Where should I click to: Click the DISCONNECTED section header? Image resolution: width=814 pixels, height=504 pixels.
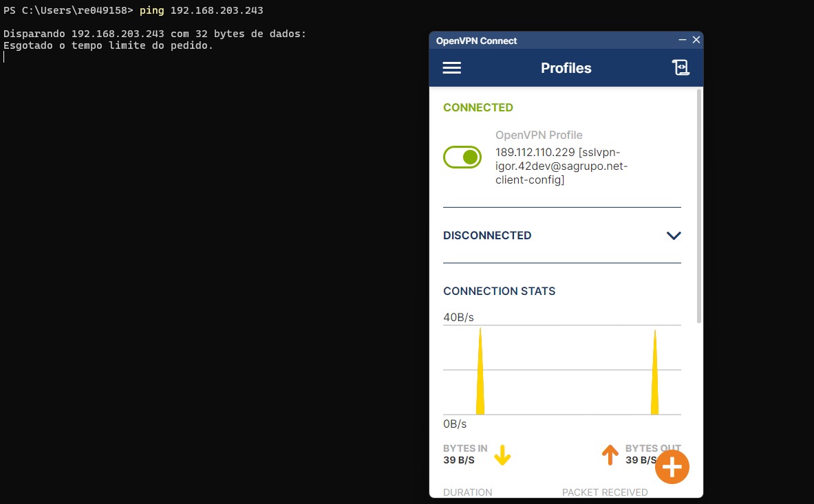[487, 235]
